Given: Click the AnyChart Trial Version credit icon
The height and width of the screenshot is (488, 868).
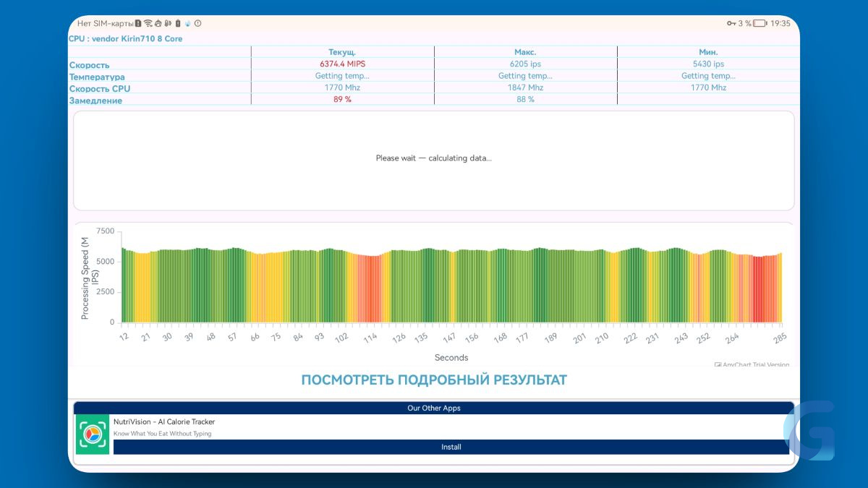Looking at the screenshot, I should click(x=718, y=365).
